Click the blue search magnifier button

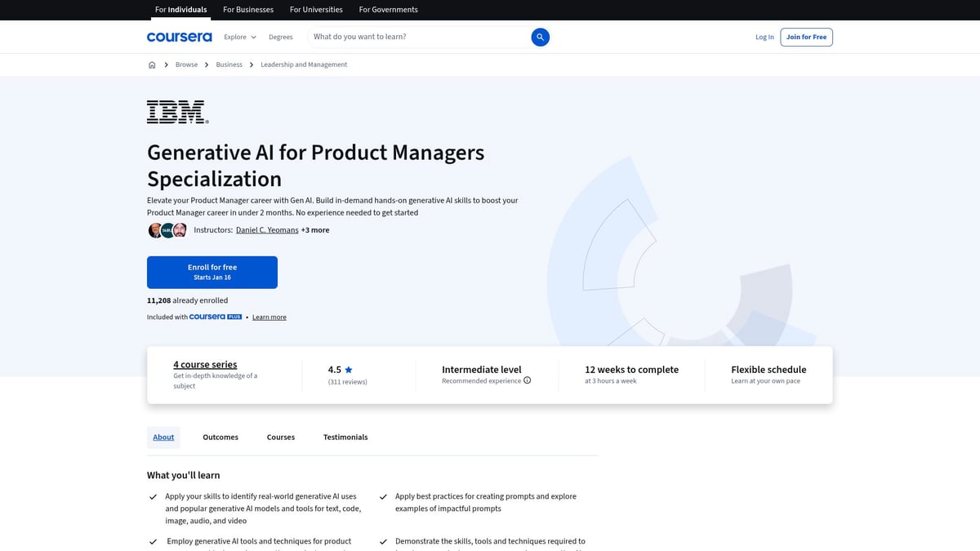[x=540, y=37]
